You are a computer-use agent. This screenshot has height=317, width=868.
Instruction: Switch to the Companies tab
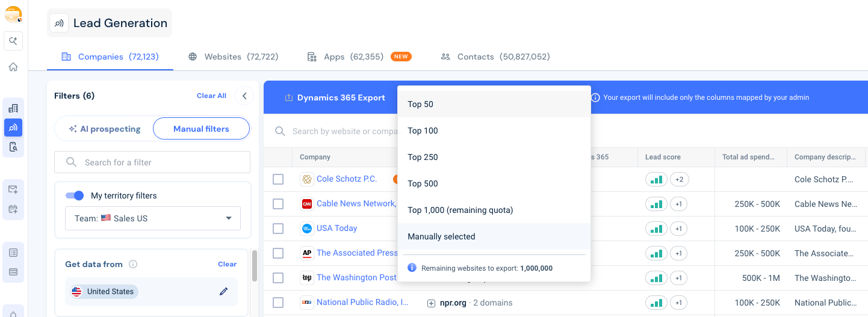click(x=110, y=57)
